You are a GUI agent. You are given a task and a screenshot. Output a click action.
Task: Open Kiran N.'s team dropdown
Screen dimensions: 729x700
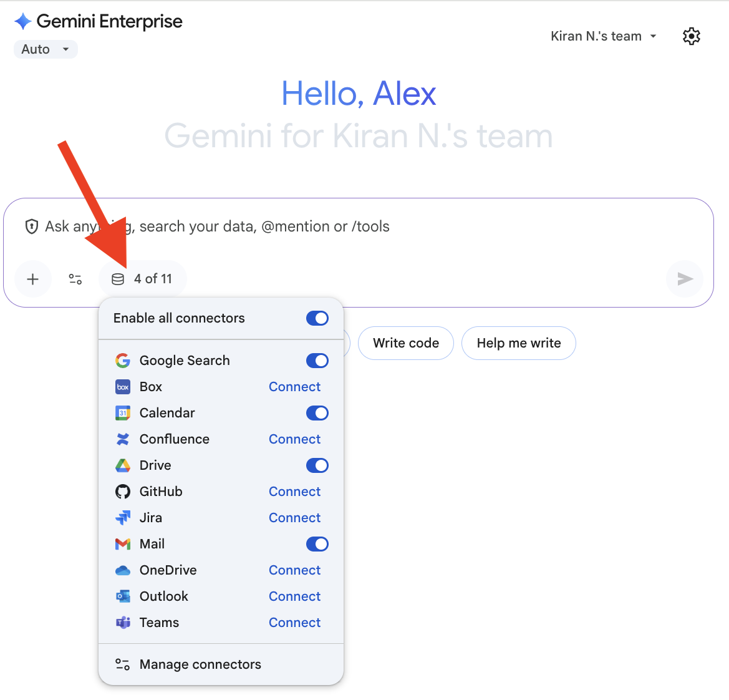[x=603, y=36]
